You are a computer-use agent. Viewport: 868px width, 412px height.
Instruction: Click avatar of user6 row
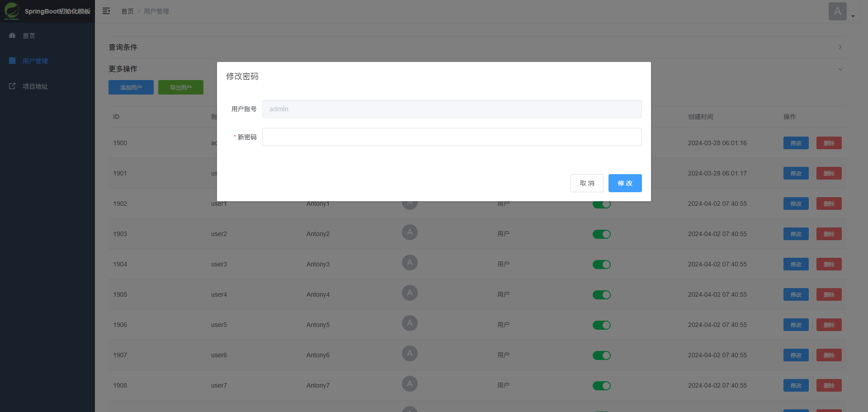pyautogui.click(x=410, y=354)
